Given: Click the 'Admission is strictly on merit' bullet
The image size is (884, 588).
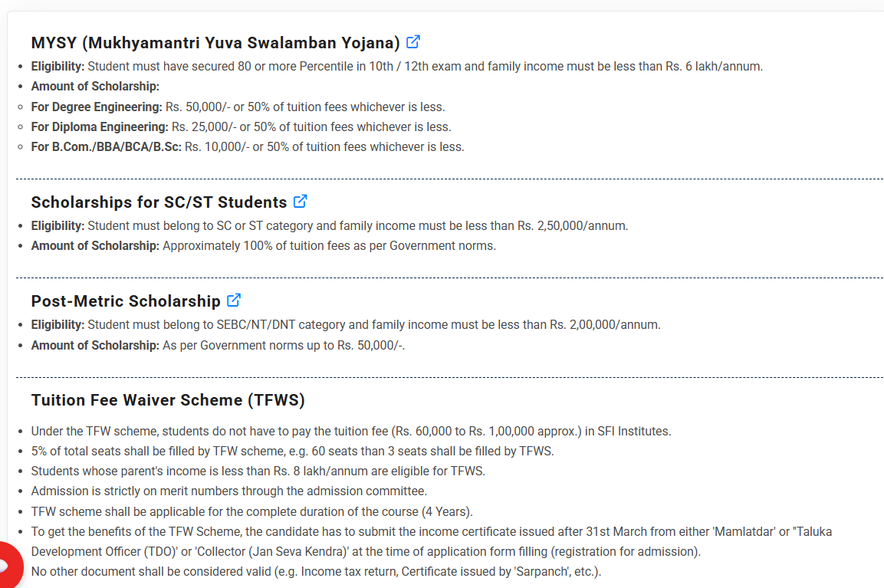Looking at the screenshot, I should pos(228,491).
